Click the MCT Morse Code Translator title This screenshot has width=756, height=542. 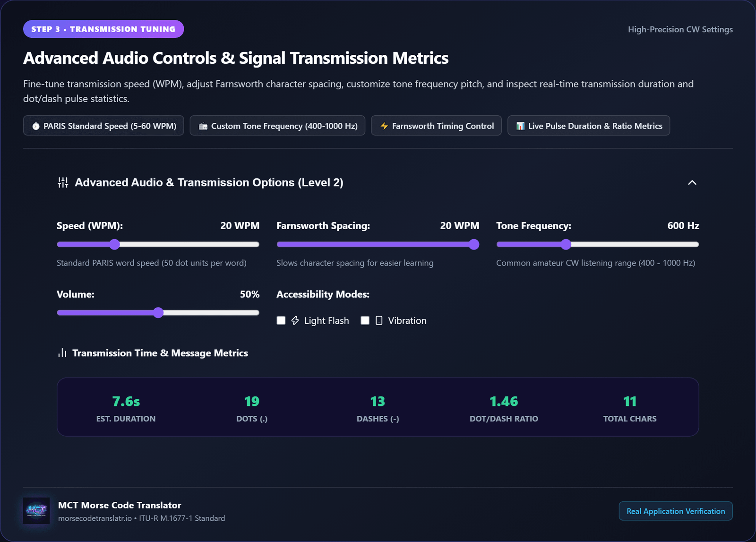pos(120,505)
